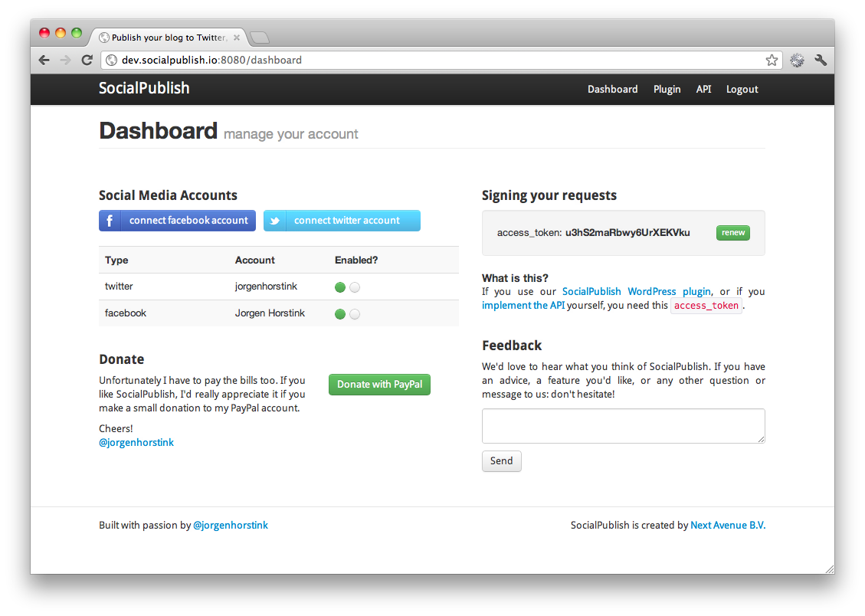Click the red access_token code label

point(706,306)
